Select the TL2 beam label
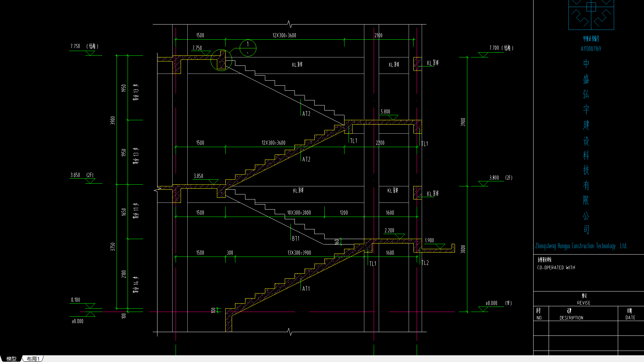This screenshot has width=644, height=362. [425, 263]
